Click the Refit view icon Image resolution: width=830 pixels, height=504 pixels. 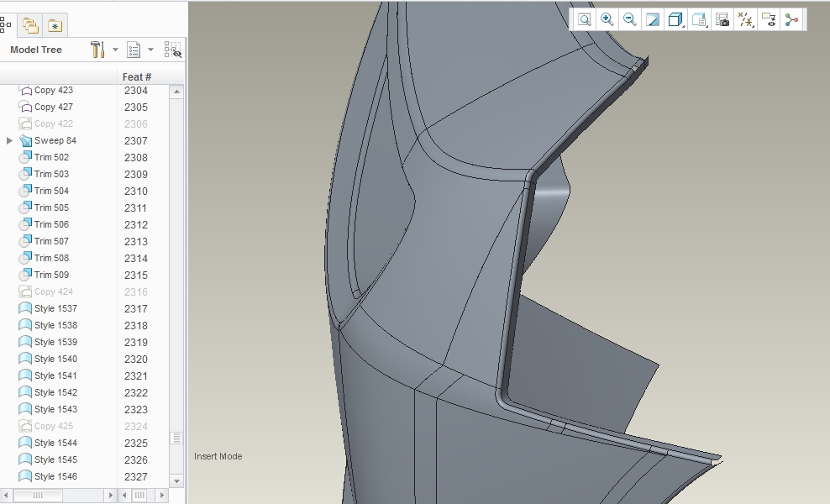(585, 20)
